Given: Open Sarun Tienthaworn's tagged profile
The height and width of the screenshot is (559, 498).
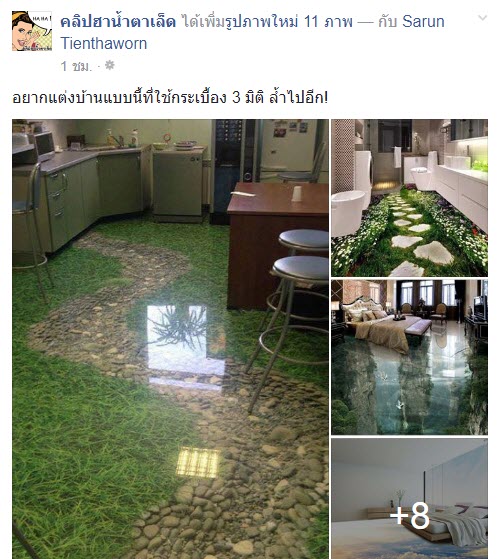Looking at the screenshot, I should [x=252, y=32].
